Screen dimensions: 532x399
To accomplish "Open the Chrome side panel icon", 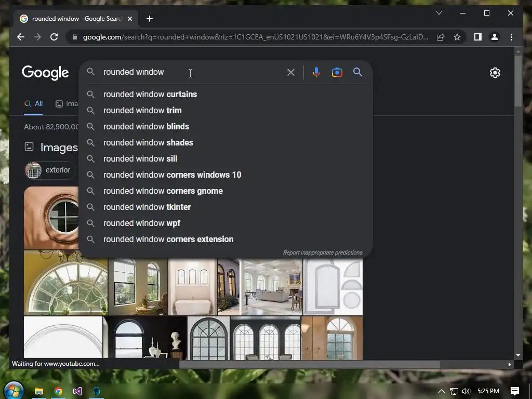I will 478,37.
